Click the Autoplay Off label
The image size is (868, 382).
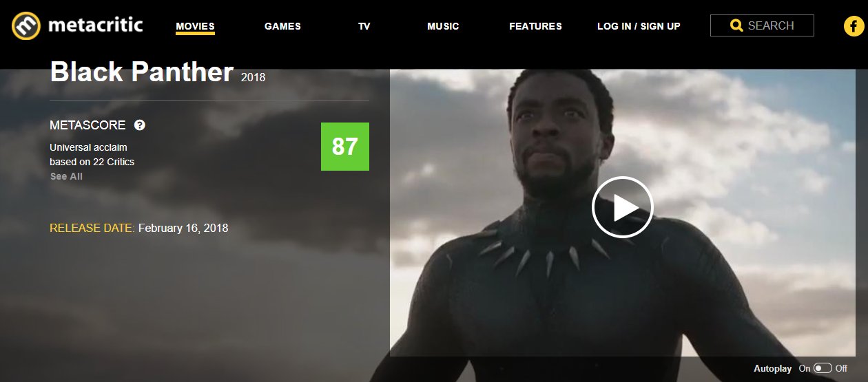click(x=841, y=369)
